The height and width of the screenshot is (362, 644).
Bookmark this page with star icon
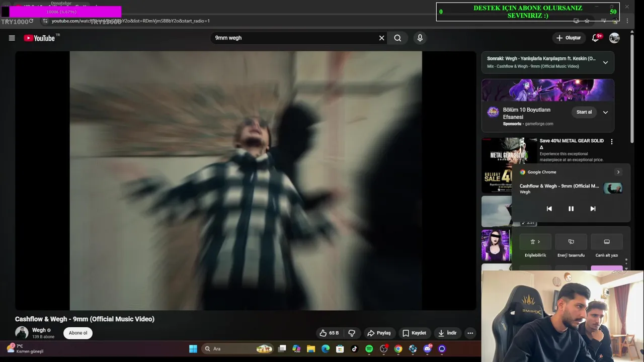[587, 21]
